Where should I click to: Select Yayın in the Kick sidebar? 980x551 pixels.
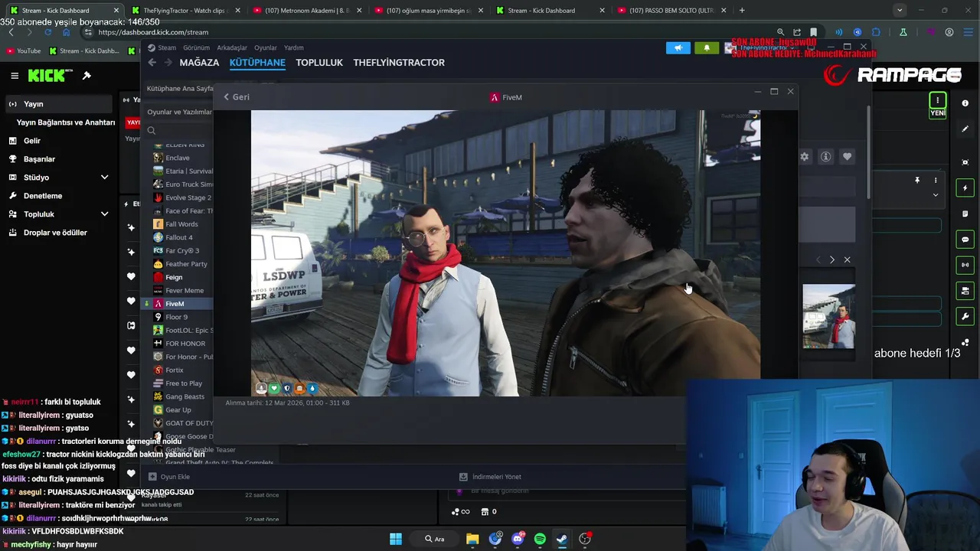tap(57, 104)
